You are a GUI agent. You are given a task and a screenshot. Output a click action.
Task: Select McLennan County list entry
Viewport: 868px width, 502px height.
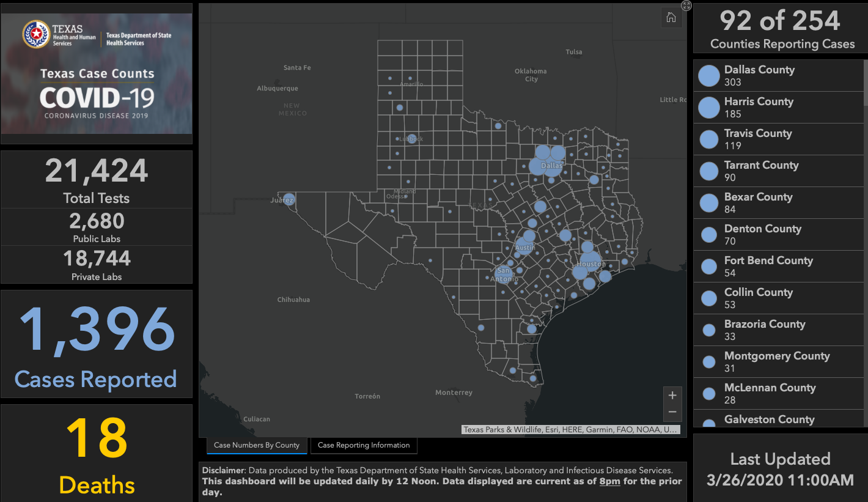pos(770,394)
